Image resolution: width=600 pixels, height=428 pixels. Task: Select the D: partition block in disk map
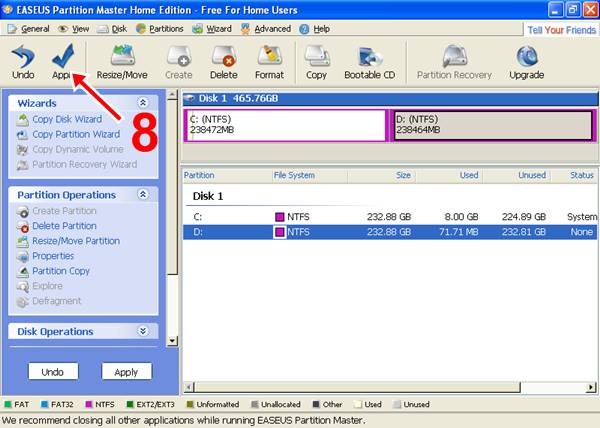[493, 125]
